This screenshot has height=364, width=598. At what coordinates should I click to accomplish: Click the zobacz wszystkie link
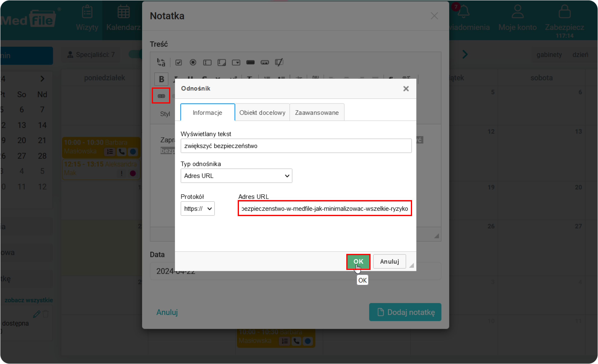click(x=29, y=300)
